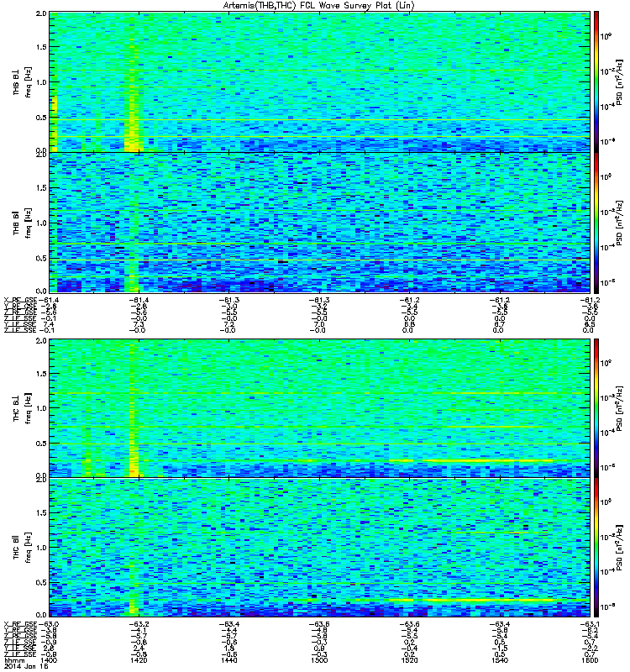Click the THC B|| panel color bar
Viewport: 630px width, 672px height.
pos(596,548)
